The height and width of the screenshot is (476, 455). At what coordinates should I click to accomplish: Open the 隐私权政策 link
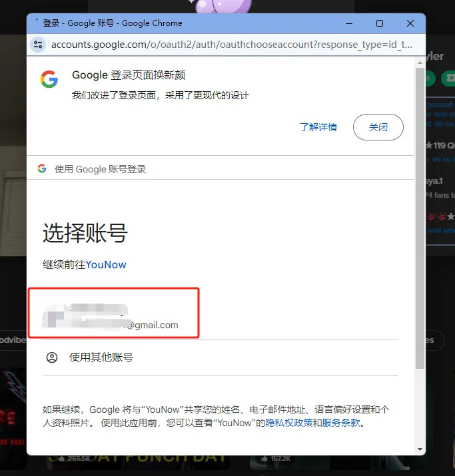pyautogui.click(x=289, y=423)
